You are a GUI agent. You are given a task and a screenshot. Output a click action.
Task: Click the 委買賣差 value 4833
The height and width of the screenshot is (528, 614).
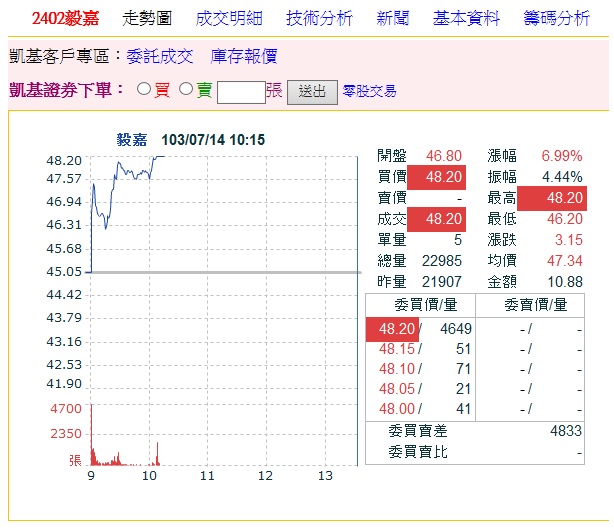(x=566, y=431)
